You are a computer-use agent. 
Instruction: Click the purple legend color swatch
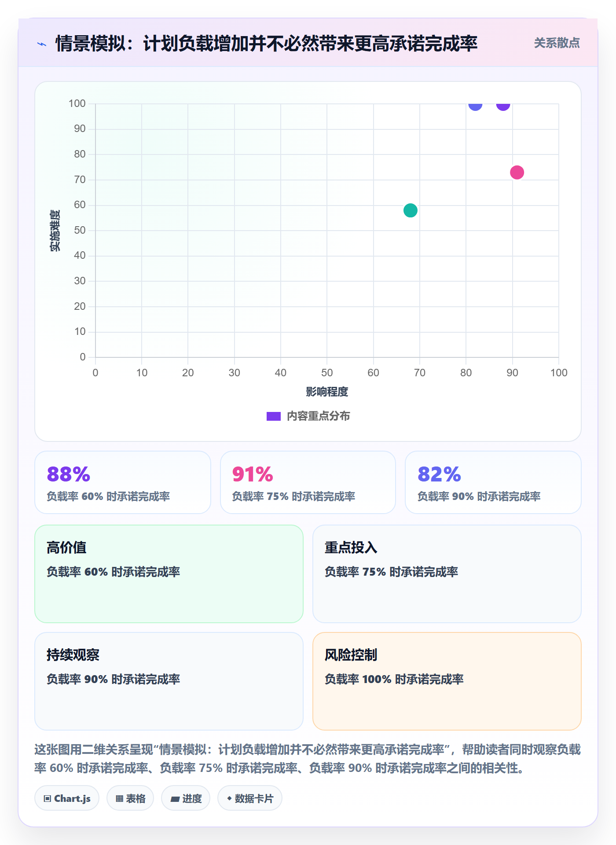tap(274, 416)
